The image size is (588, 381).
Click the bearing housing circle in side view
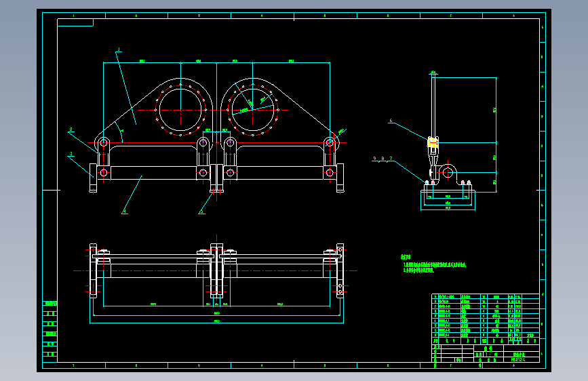(448, 173)
